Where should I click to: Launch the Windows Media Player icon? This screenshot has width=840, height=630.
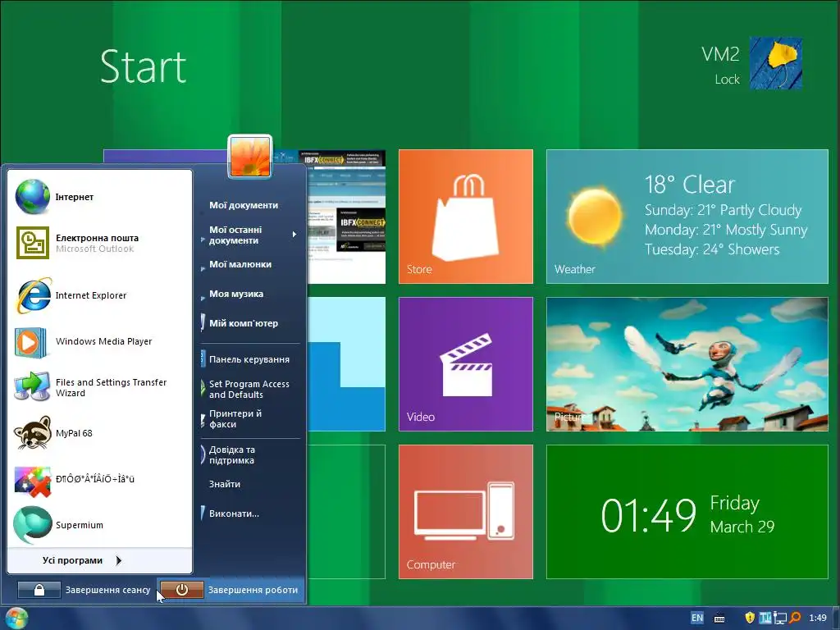[x=30, y=342]
